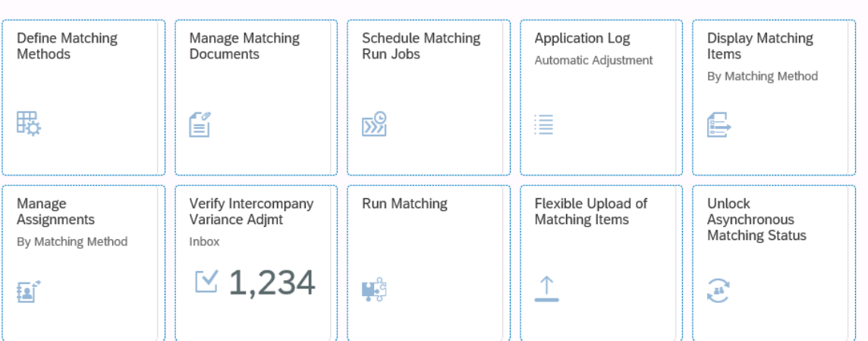This screenshot has width=868, height=341.
Task: Open the Define Matching Methods tile title
Action: pyautogui.click(x=67, y=46)
